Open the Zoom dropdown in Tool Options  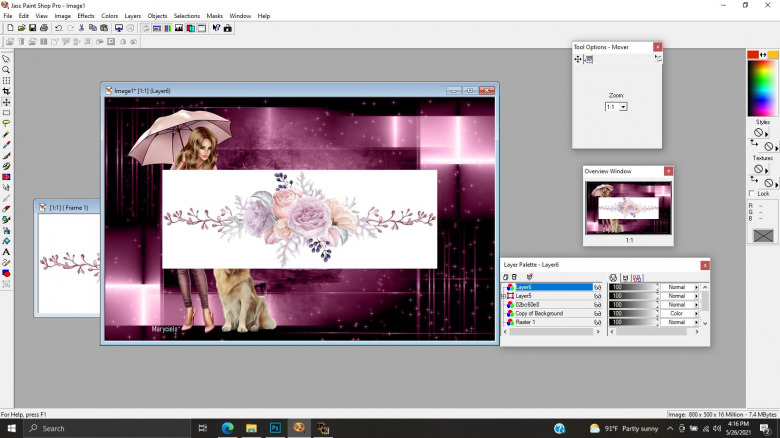click(623, 106)
